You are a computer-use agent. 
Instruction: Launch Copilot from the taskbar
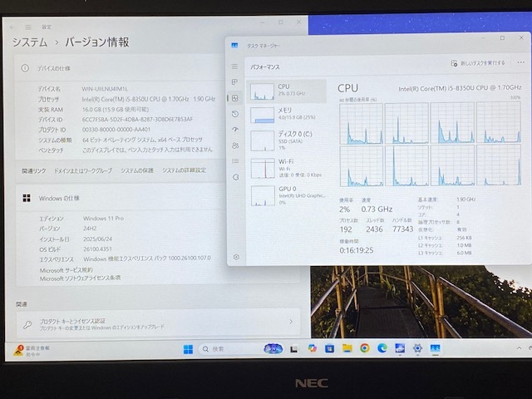click(313, 348)
